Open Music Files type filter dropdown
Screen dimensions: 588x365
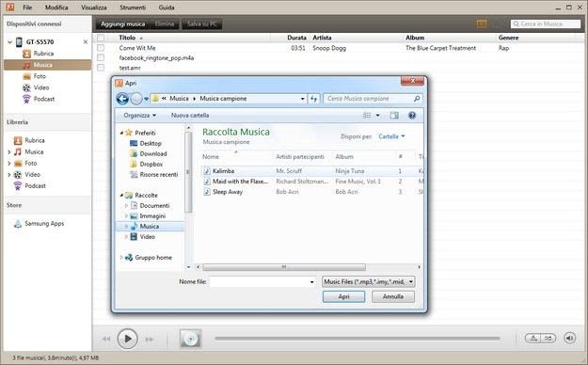368,281
